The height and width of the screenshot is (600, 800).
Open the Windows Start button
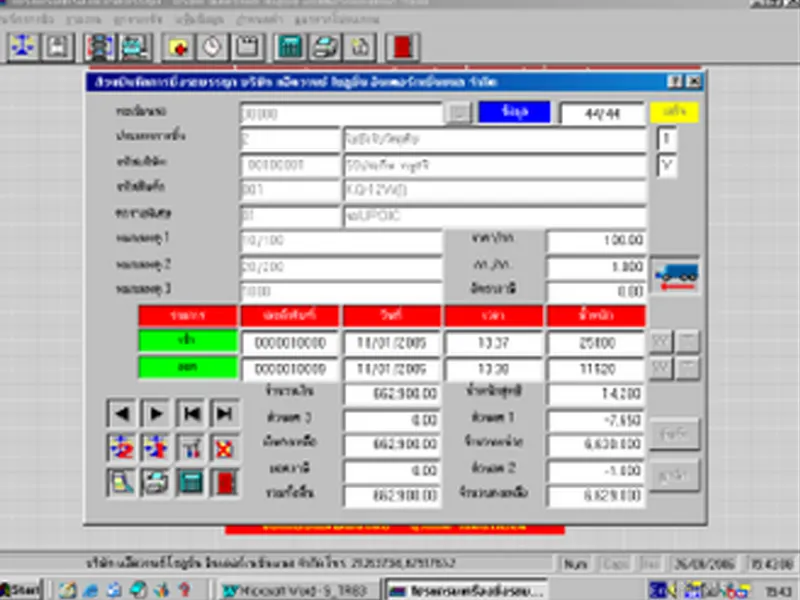pos(20,590)
